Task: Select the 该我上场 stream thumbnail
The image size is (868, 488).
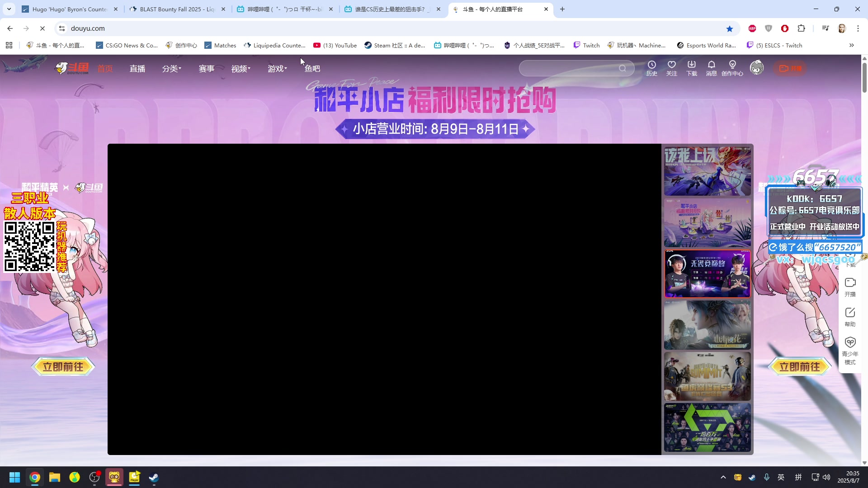Action: point(708,171)
